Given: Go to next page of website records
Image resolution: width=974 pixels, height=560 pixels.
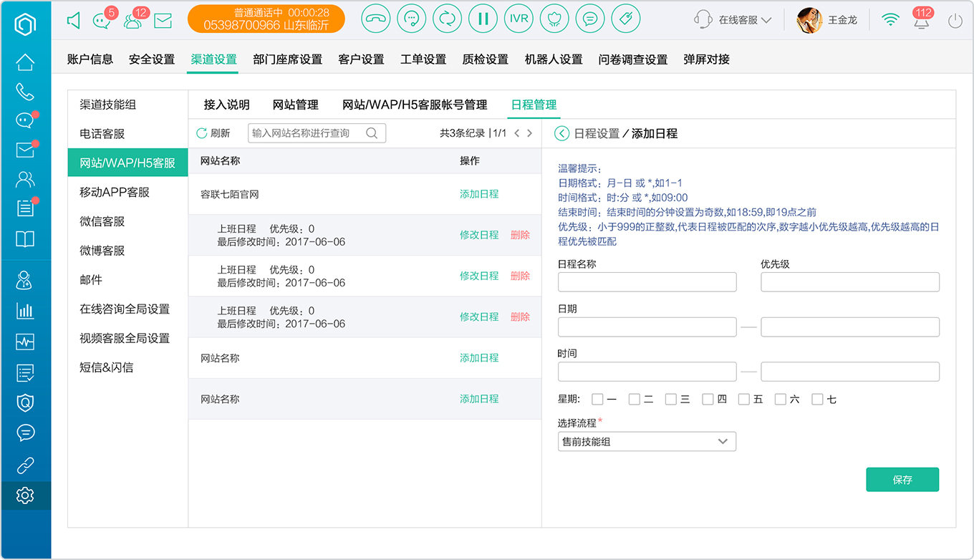Looking at the screenshot, I should 530,133.
